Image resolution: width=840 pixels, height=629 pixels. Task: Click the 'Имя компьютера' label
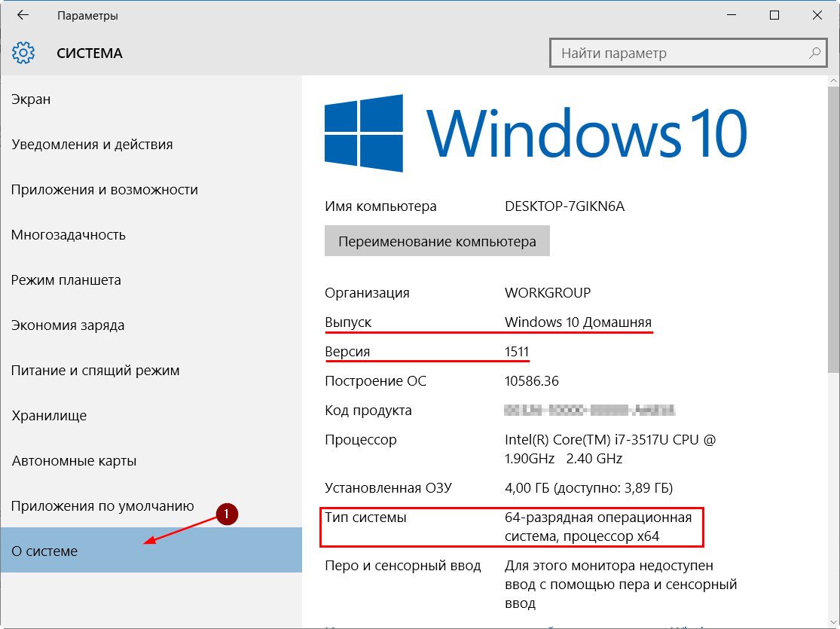pos(380,206)
